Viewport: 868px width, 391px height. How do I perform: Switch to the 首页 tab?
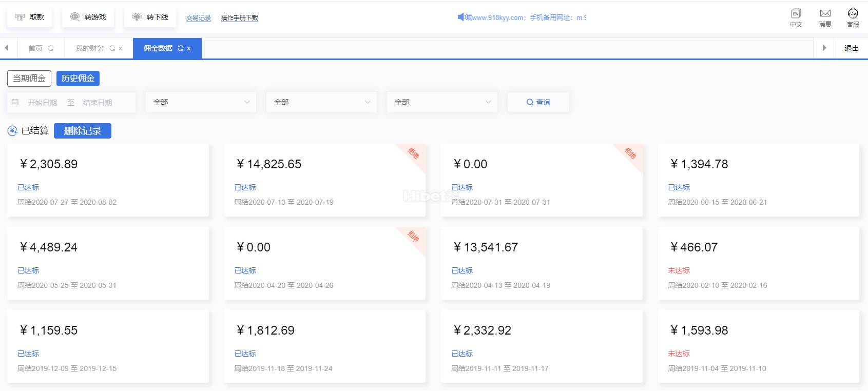pyautogui.click(x=35, y=48)
